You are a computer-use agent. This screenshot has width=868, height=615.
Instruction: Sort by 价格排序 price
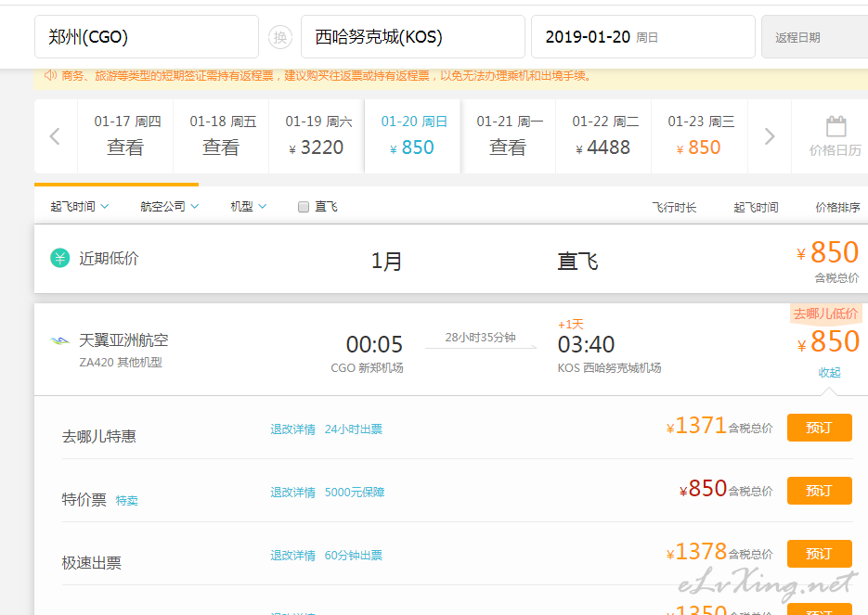(837, 208)
